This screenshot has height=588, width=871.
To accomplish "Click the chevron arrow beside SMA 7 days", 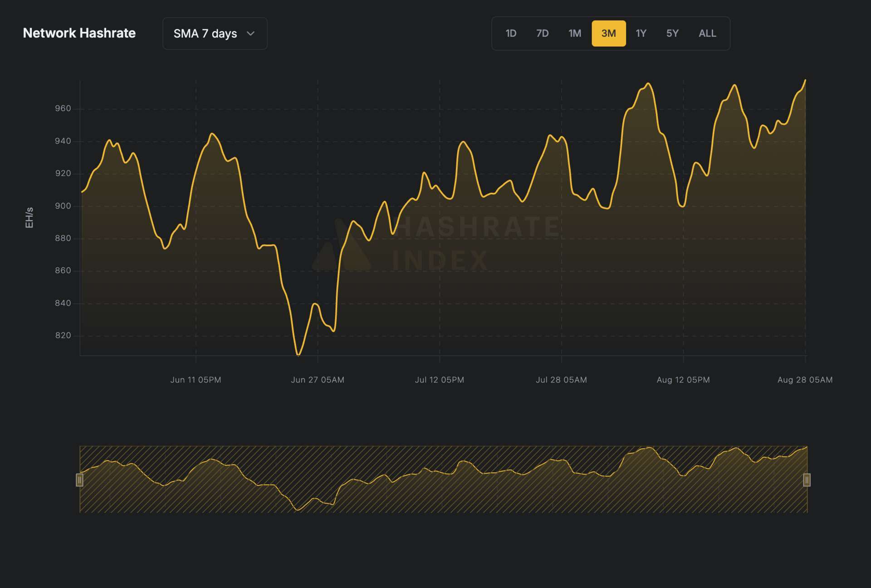I will coord(250,34).
